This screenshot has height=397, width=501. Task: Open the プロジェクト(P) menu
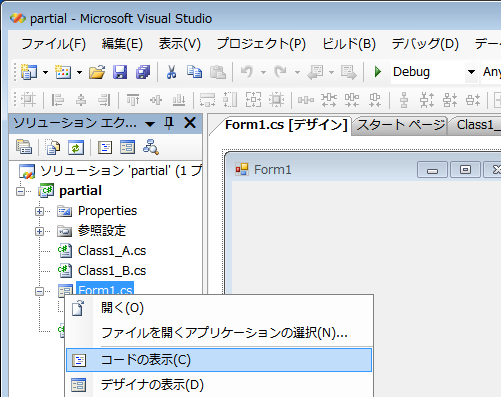(261, 44)
